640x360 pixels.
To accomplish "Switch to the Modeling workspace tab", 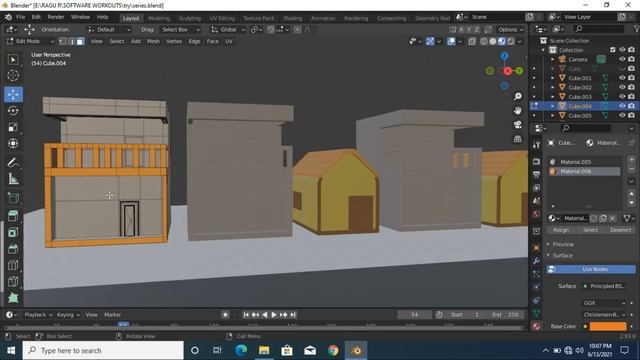I will click(x=159, y=18).
